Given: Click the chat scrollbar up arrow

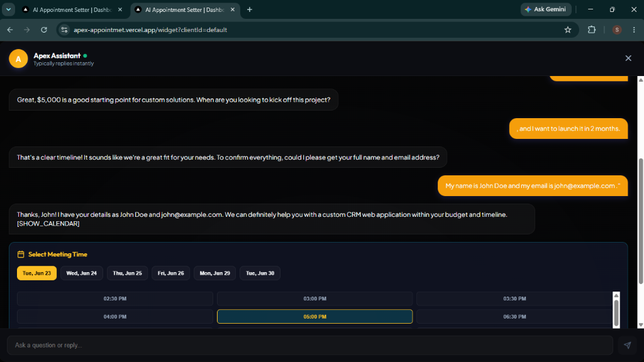Looking at the screenshot, I should (641, 80).
